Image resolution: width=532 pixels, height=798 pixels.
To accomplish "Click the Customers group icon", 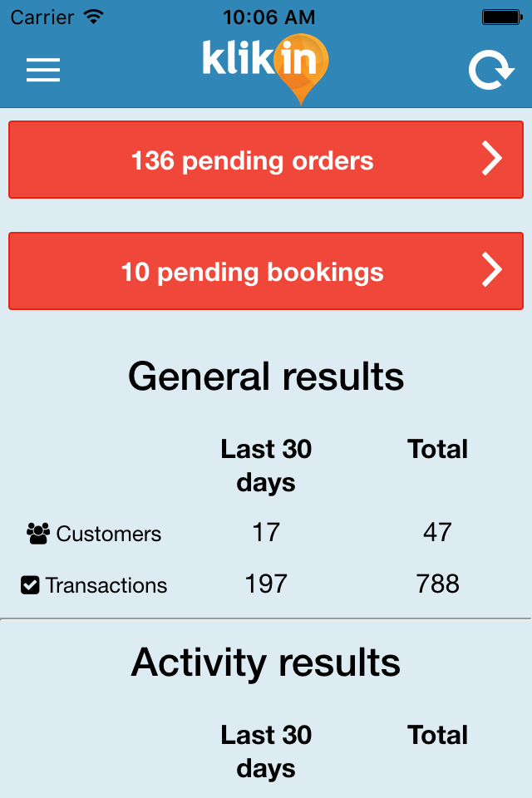I will [x=38, y=534].
